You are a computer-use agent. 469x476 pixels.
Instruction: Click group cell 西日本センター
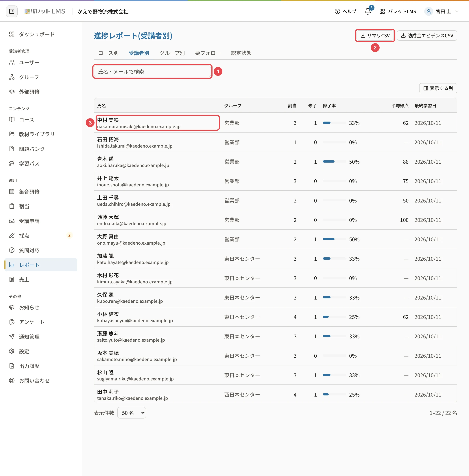point(242,395)
